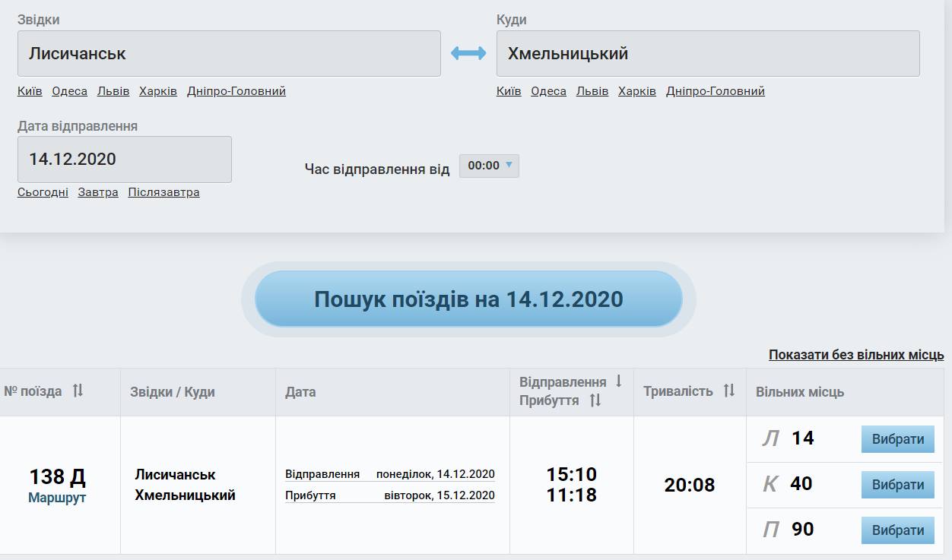This screenshot has width=952, height=560.
Task: Set date to Сьогодні
Action: [x=43, y=192]
